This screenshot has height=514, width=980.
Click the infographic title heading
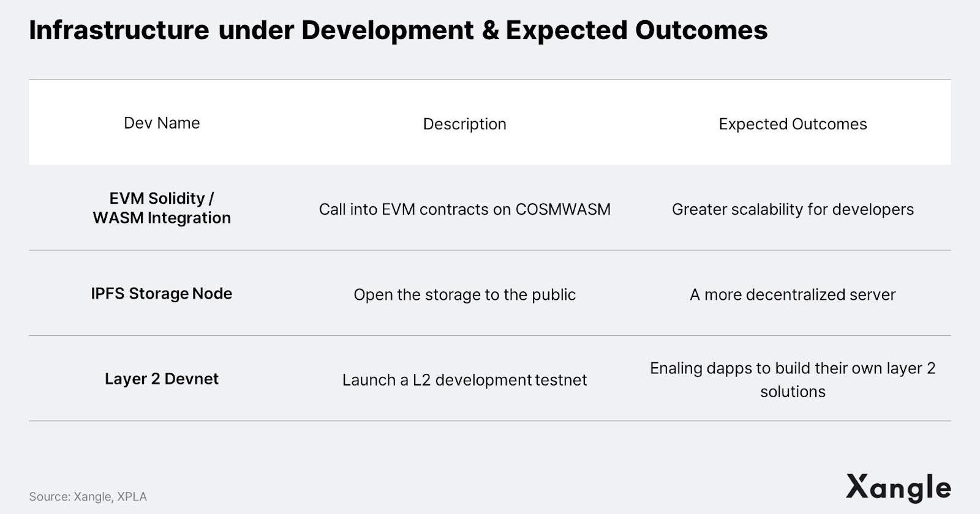click(398, 30)
